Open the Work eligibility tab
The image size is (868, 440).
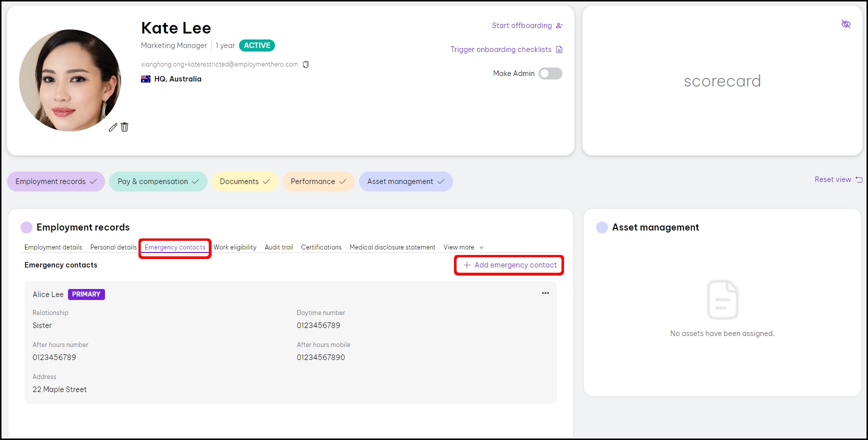coord(235,247)
